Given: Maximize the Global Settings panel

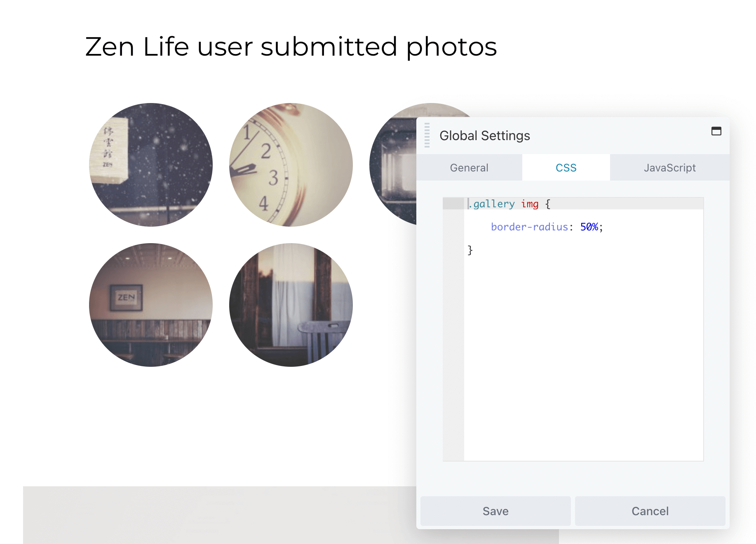Looking at the screenshot, I should (x=716, y=131).
